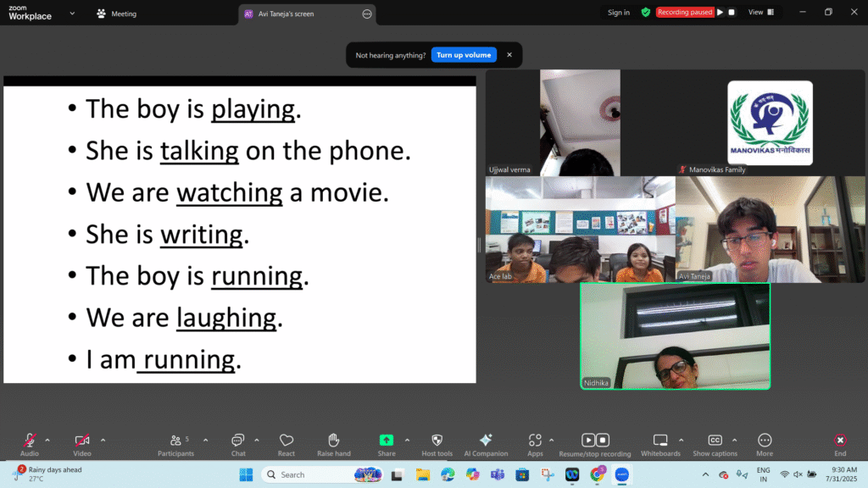This screenshot has height=488, width=868.
Task: Open the Chat panel
Action: 238,441
